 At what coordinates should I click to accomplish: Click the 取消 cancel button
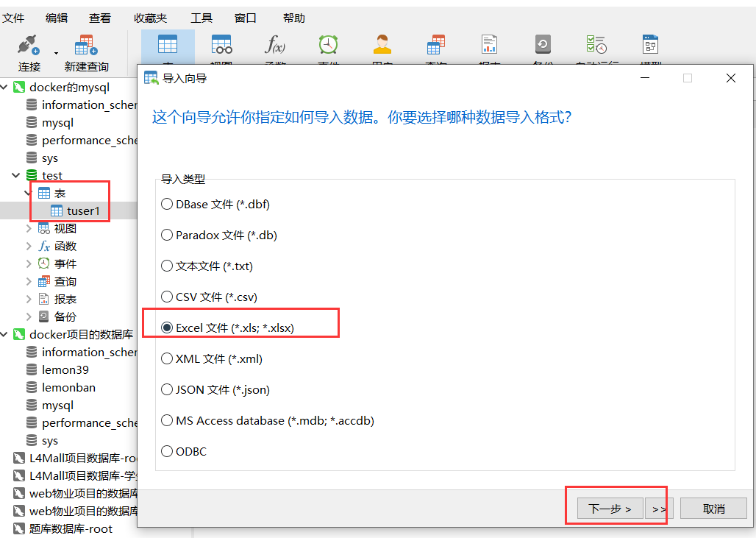coord(713,508)
